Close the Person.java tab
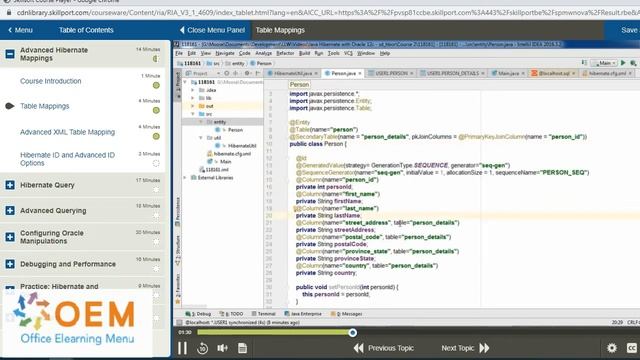Viewport: 640px width, 360px height. (360, 73)
